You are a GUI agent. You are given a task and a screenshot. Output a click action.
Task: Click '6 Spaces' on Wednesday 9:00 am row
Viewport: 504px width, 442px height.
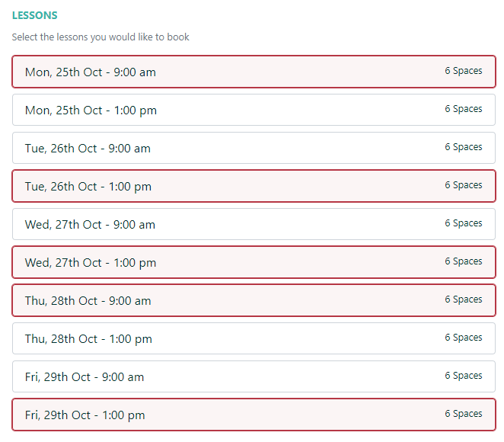click(463, 223)
